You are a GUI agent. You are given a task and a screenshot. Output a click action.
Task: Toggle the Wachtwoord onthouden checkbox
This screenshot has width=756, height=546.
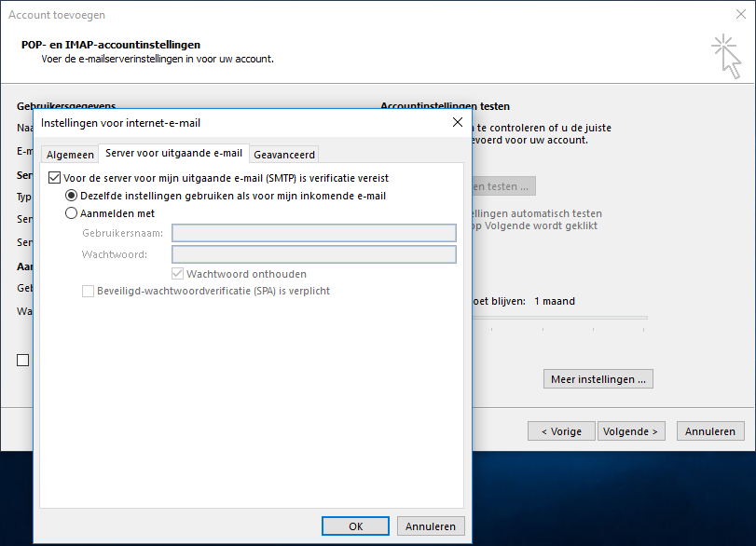[178, 274]
